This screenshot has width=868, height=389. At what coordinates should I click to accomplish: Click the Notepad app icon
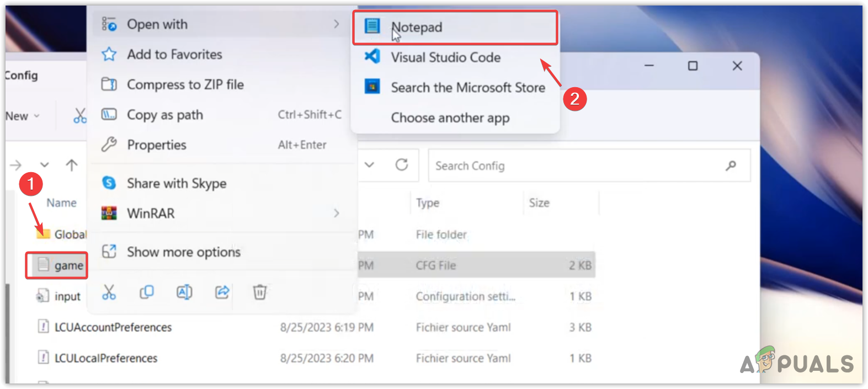pyautogui.click(x=372, y=26)
